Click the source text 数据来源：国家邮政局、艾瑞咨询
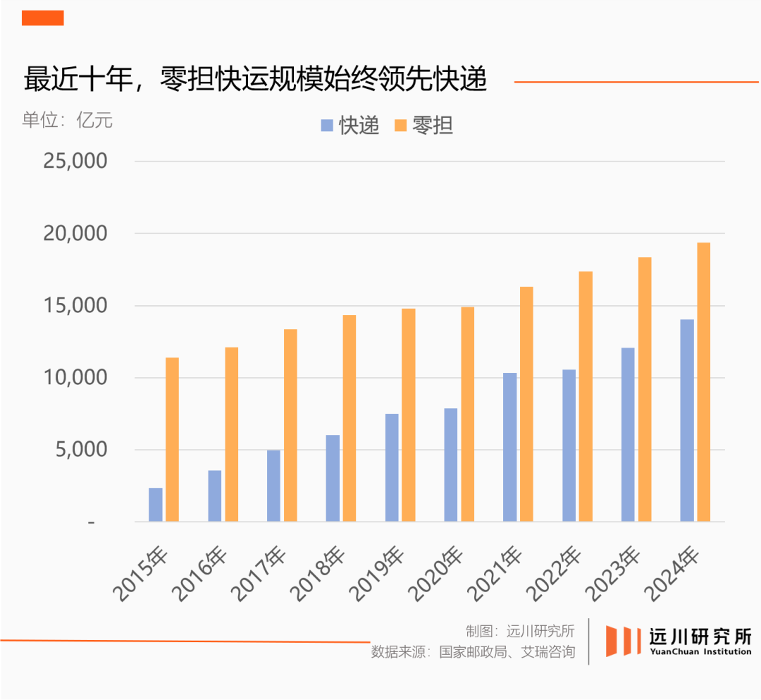Image resolution: width=761 pixels, height=700 pixels. click(x=474, y=651)
